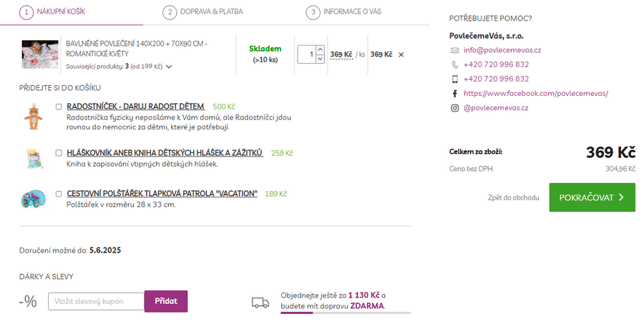This screenshot has height=329, width=644.
Task: Click the phone handset icon
Action: [454, 64]
